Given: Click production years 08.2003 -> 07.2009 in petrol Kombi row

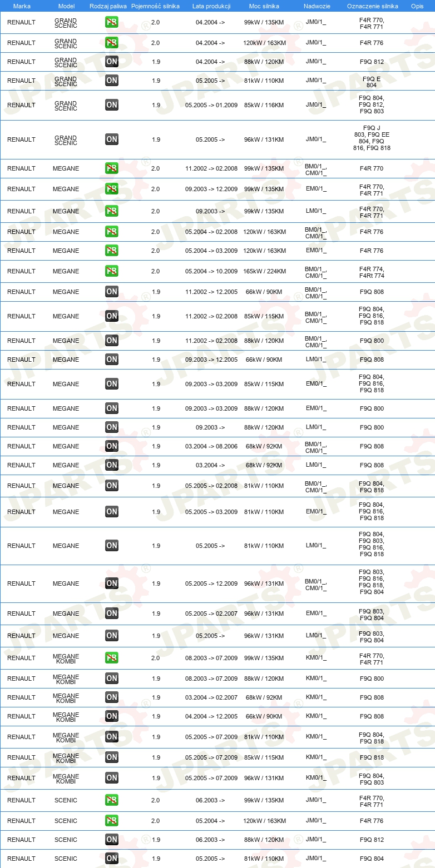Looking at the screenshot, I should [x=211, y=658].
